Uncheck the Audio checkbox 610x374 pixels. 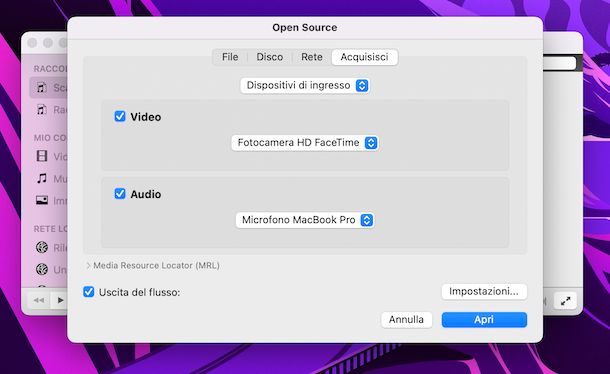pyautogui.click(x=120, y=193)
